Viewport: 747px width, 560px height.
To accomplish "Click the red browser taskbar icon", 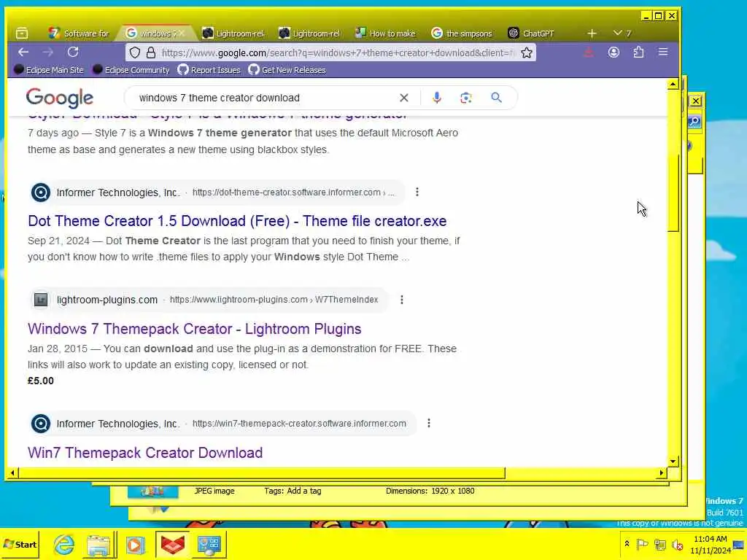I will coord(172,544).
